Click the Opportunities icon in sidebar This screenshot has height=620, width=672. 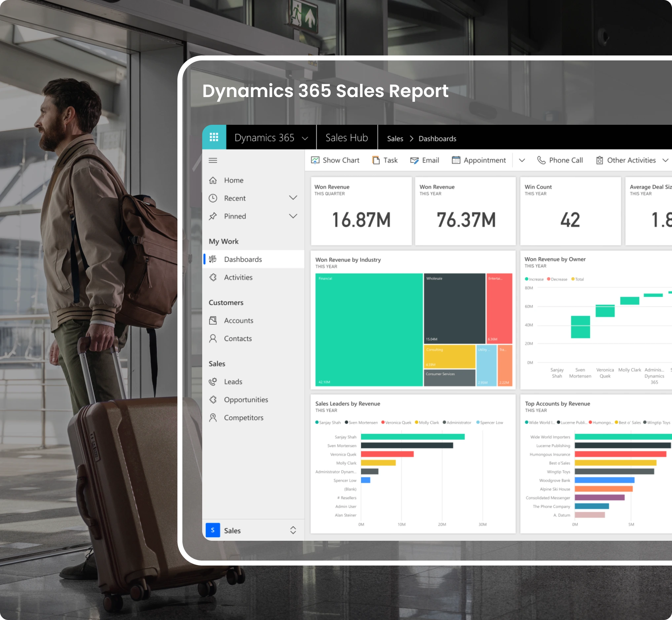click(x=213, y=399)
